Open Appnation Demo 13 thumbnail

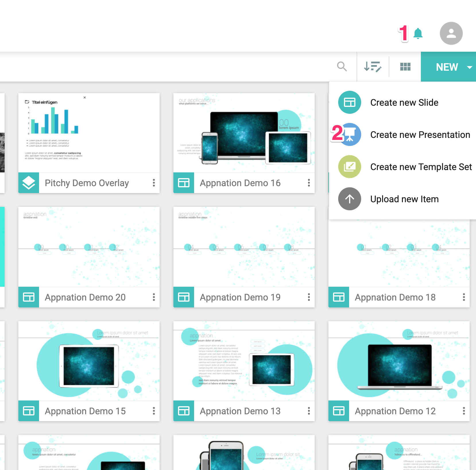coord(244,361)
